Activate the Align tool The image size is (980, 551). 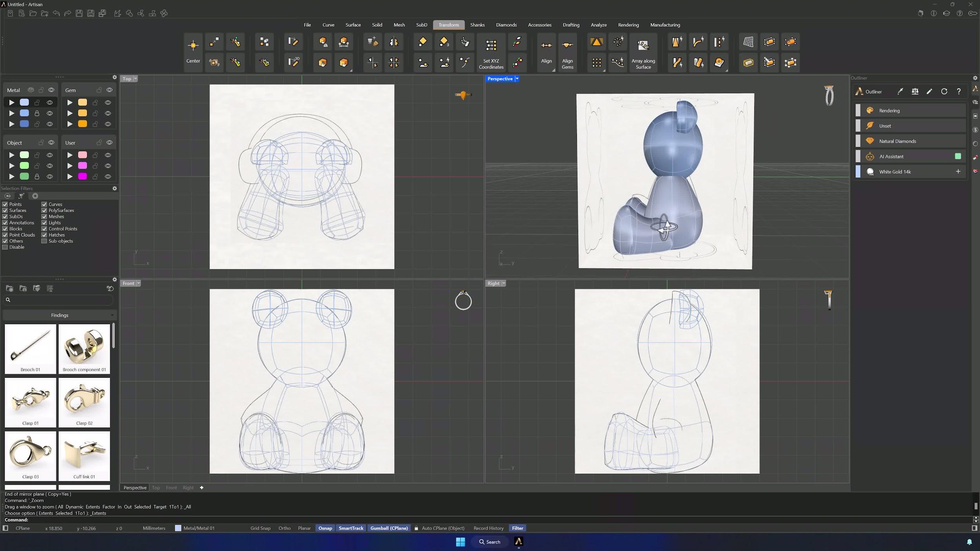coord(546,52)
